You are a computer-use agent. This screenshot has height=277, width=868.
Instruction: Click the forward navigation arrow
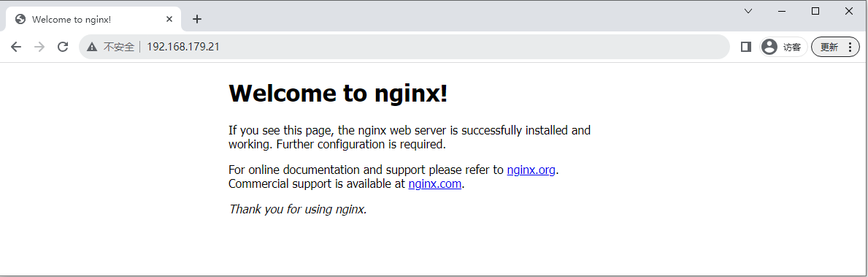coord(39,47)
